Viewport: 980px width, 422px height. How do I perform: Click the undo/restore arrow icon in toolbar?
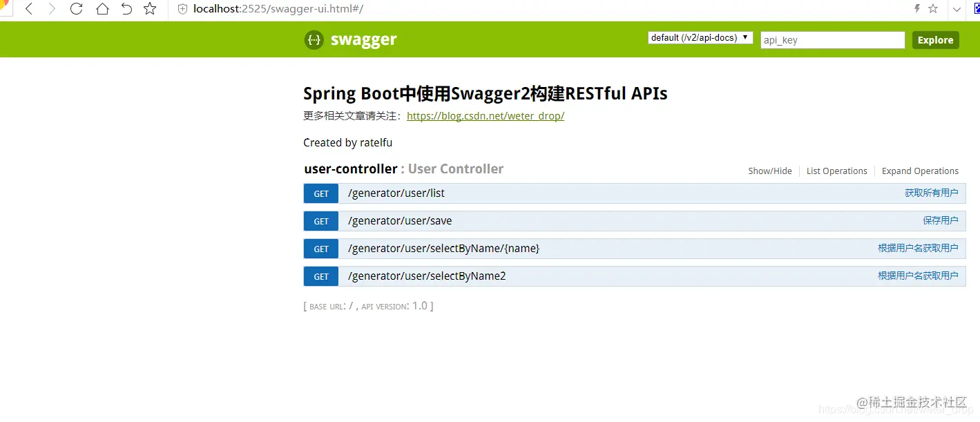click(126, 9)
